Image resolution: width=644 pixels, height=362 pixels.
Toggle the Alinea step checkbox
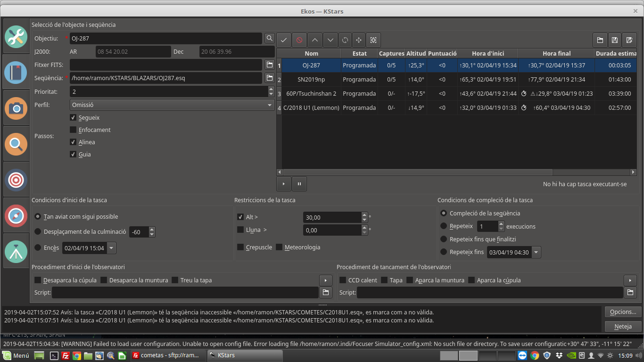(x=73, y=142)
